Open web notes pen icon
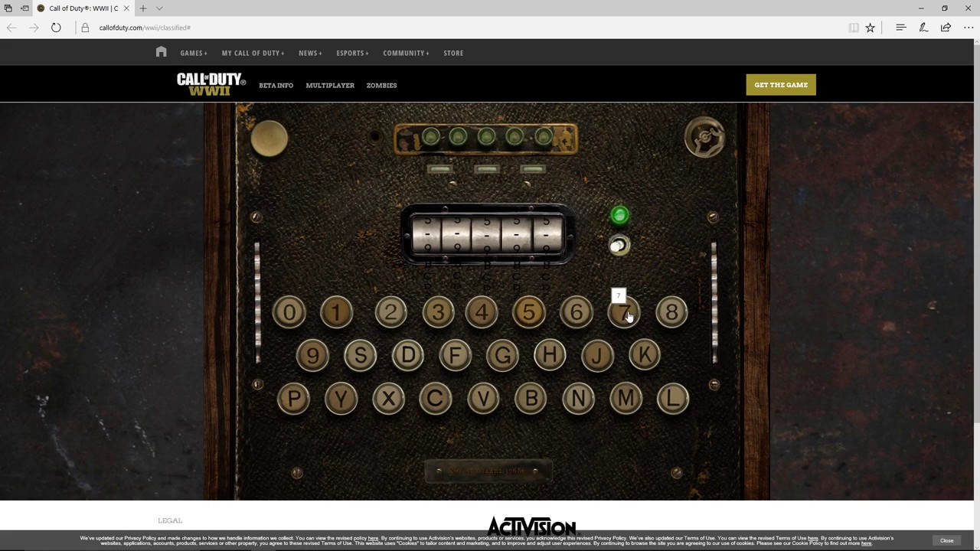980x551 pixels. [923, 28]
